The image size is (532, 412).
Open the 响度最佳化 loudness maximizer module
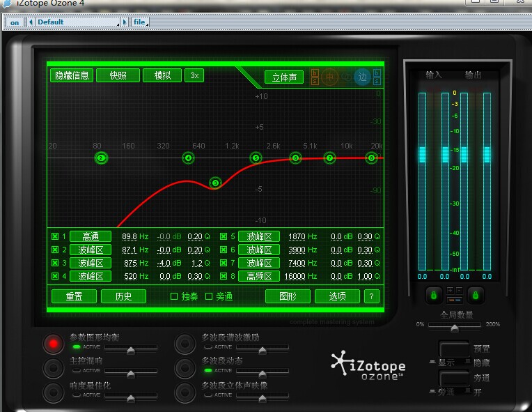pos(53,392)
